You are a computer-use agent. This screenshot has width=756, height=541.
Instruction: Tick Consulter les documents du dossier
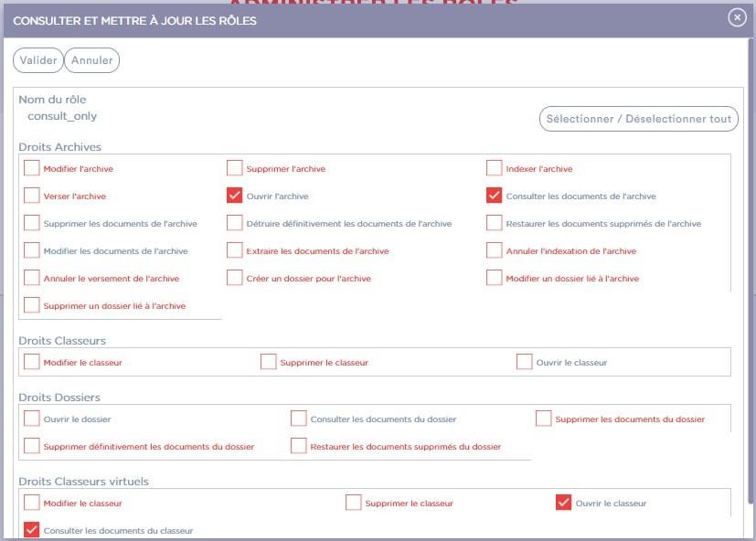point(299,419)
